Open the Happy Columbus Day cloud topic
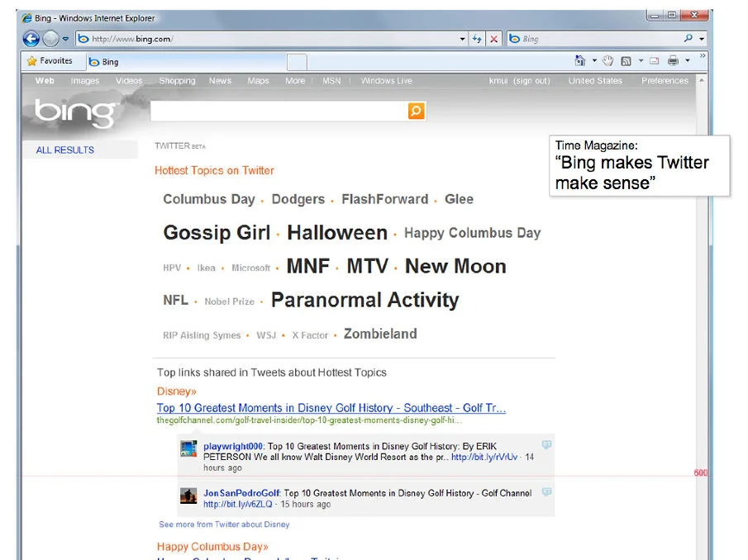748x560 pixels. pyautogui.click(x=472, y=233)
